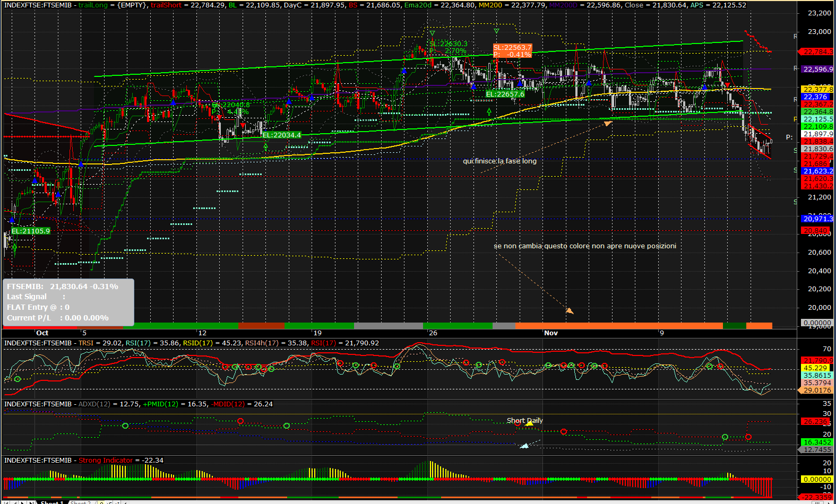Click the yellow 45.229 RSI axis marker

815,368
